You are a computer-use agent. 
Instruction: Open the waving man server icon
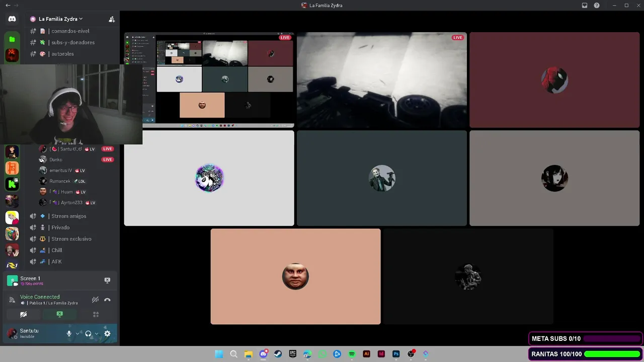(12, 250)
